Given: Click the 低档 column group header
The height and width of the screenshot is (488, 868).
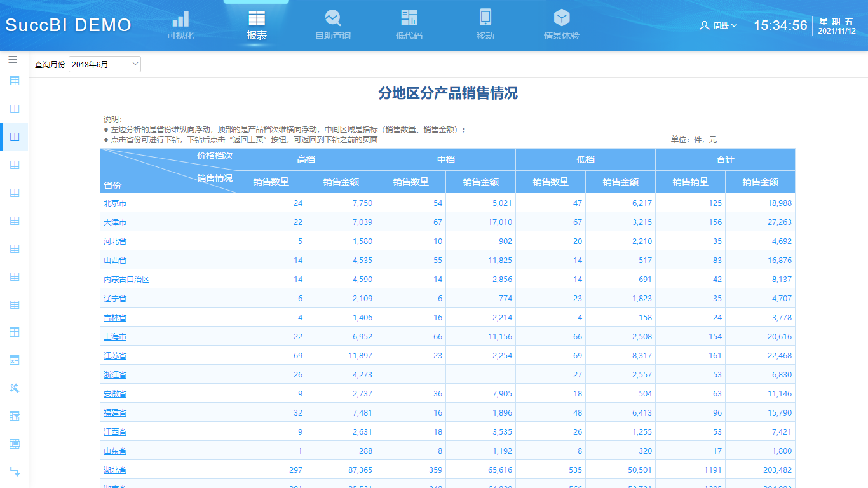Looking at the screenshot, I should [x=586, y=159].
